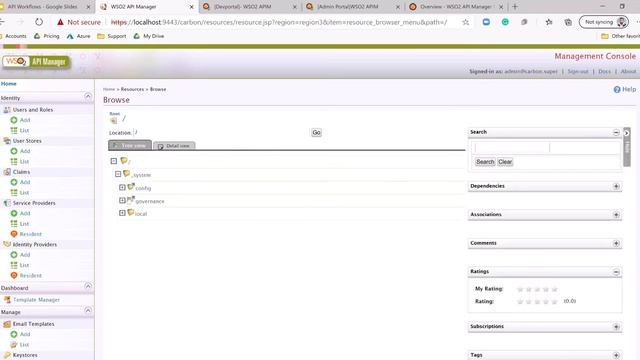Expand the Associations panel
Viewport: 640px width, 360px height.
tap(616, 215)
